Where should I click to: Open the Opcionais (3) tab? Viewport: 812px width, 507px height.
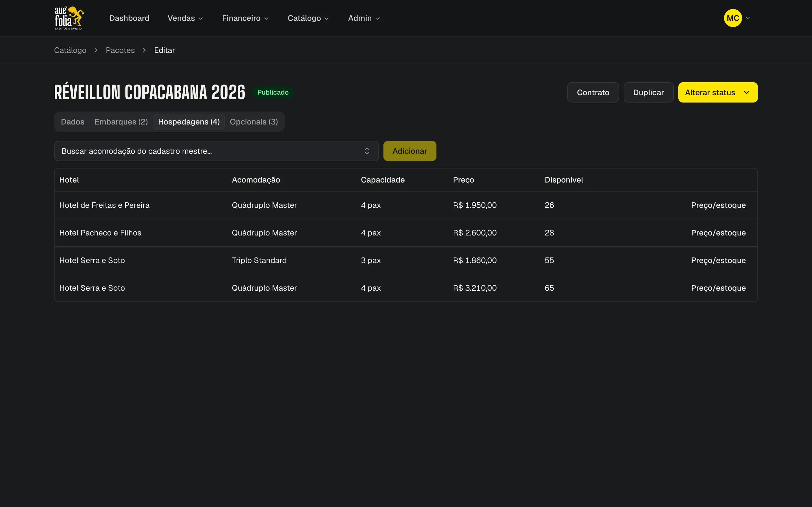[254, 122]
